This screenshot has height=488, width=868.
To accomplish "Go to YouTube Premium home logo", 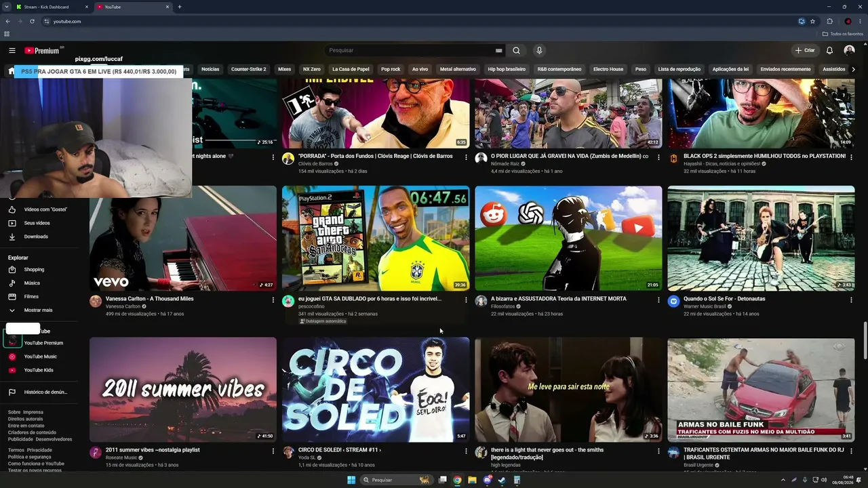I will [43, 50].
